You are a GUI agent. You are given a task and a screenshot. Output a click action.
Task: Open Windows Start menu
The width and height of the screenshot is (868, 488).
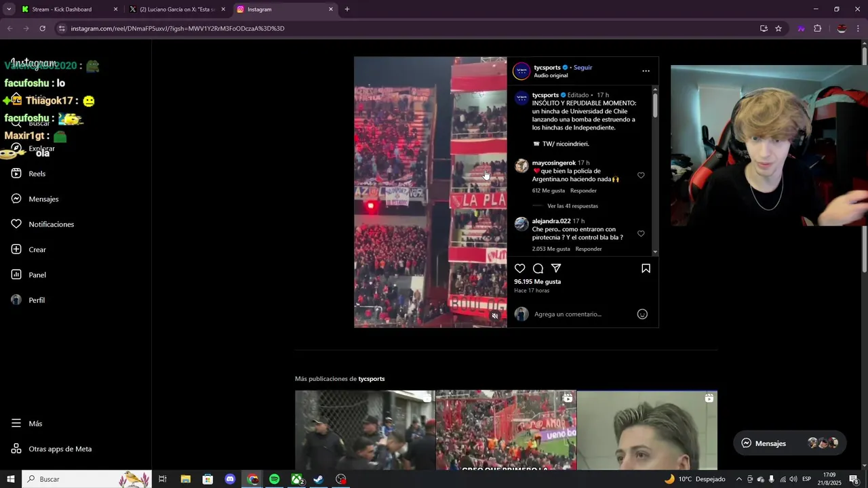click(x=10, y=479)
